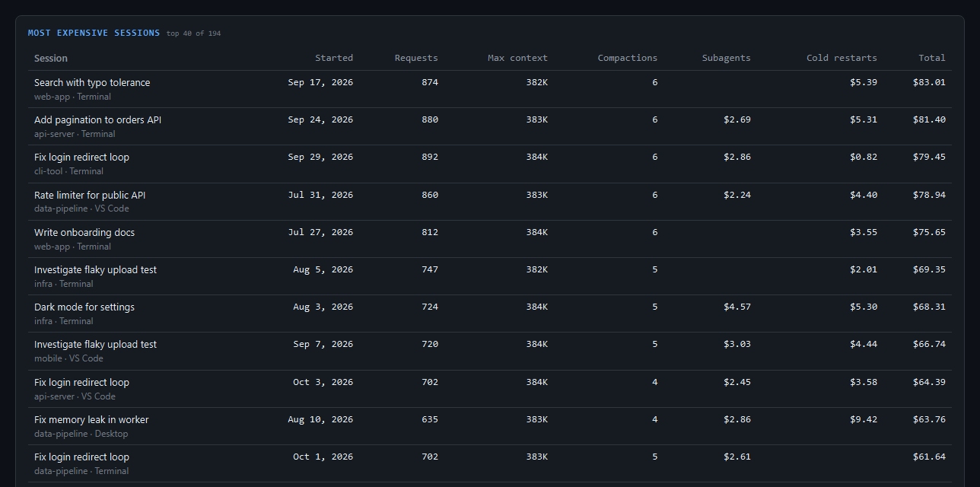Select the $79.45 total value
The height and width of the screenshot is (487, 980).
point(929,157)
